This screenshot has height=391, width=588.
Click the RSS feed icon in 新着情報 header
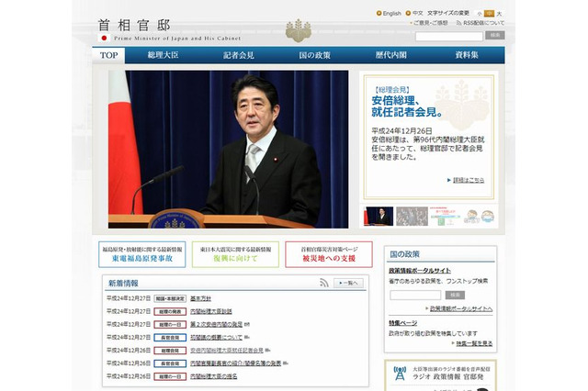324,283
